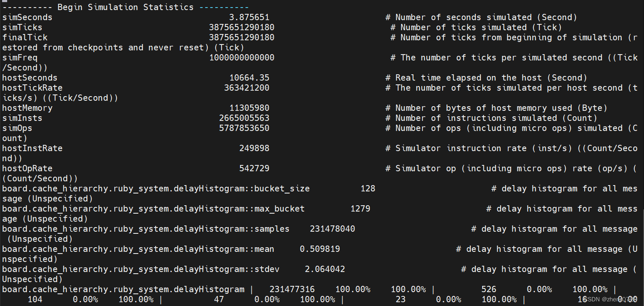The image size is (644, 306).
Task: Select the hostSeconds stat name
Action: (x=30, y=78)
